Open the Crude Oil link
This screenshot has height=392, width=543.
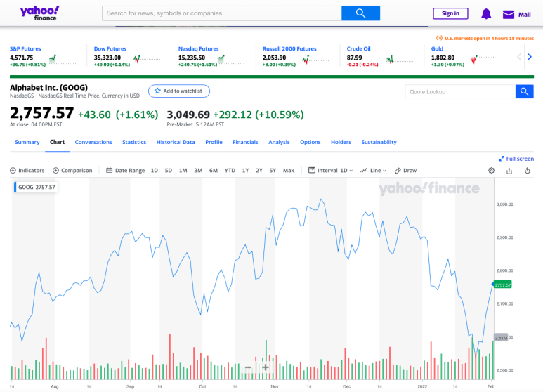(x=359, y=49)
